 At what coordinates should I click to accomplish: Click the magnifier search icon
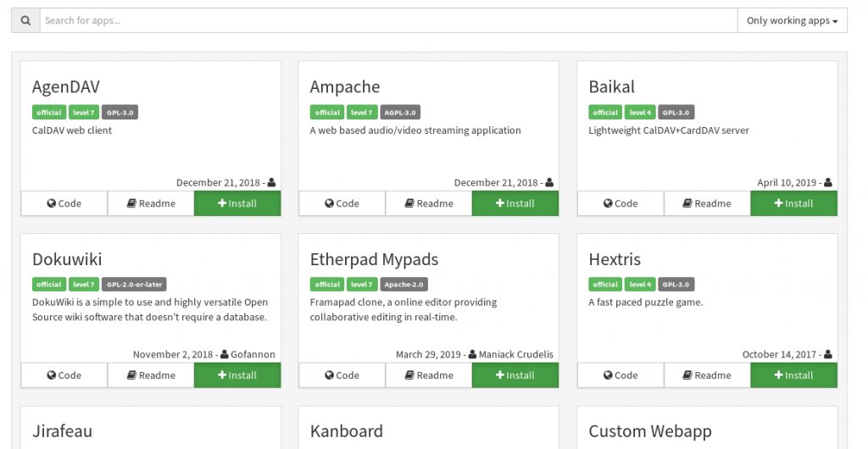[25, 20]
